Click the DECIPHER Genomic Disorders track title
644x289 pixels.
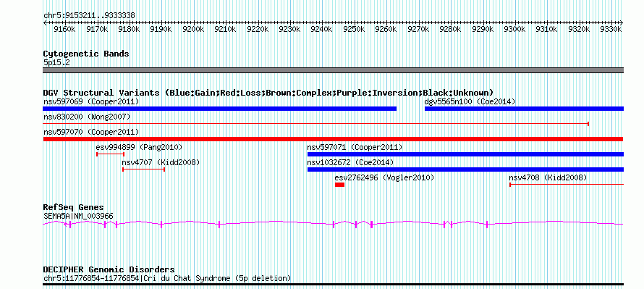(x=109, y=269)
